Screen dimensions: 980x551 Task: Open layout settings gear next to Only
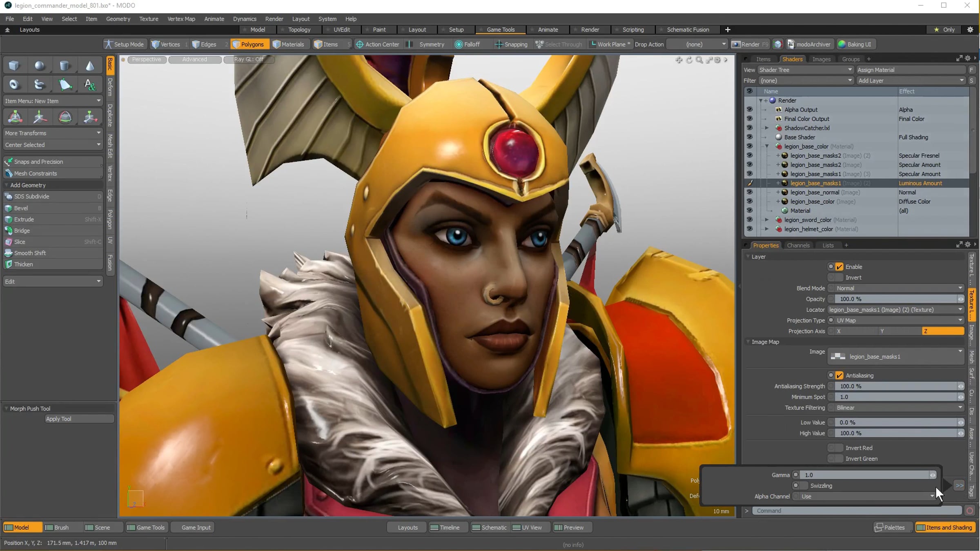click(x=970, y=30)
